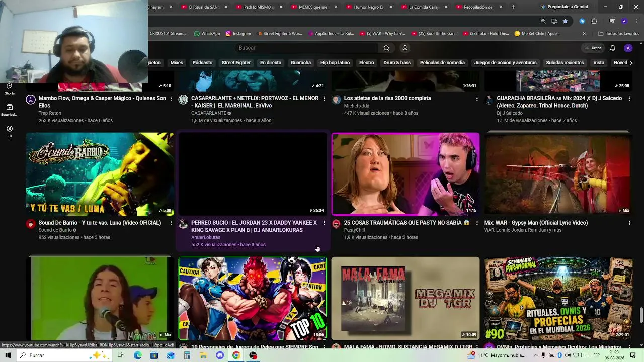Select the Pódcasts category chip
The height and width of the screenshot is (362, 644).
tap(202, 63)
